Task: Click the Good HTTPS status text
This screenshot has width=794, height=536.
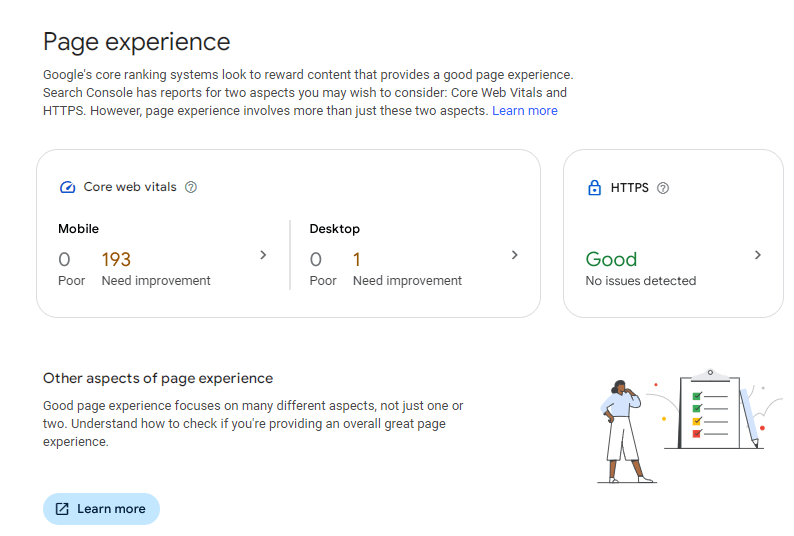Action: pos(611,259)
